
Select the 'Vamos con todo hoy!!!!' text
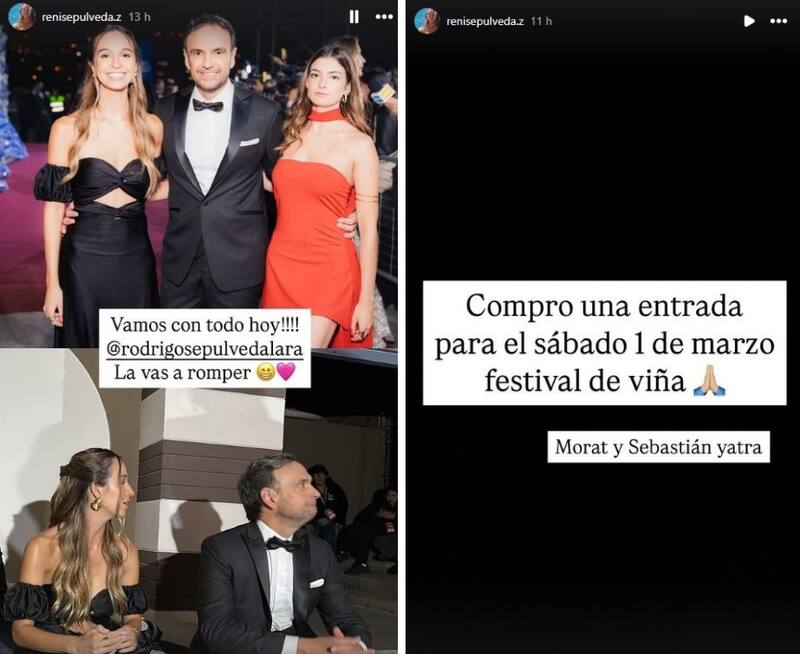(205, 324)
